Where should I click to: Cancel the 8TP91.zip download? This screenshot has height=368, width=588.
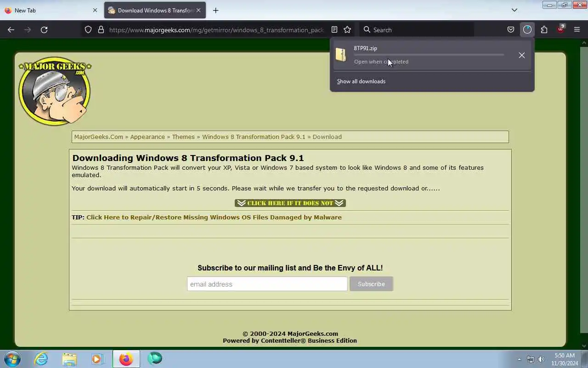tap(522, 55)
